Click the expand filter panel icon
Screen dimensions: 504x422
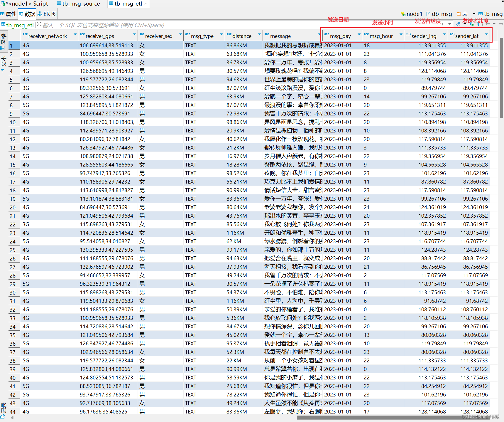[39, 24]
